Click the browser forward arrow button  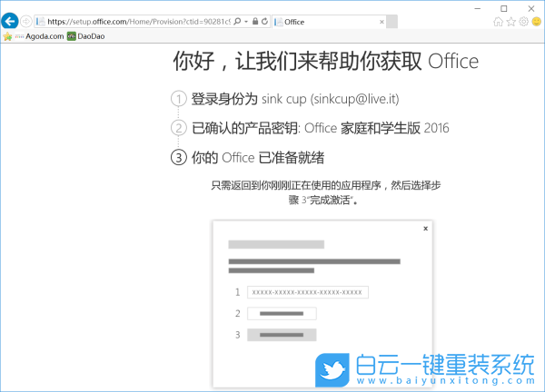click(25, 21)
